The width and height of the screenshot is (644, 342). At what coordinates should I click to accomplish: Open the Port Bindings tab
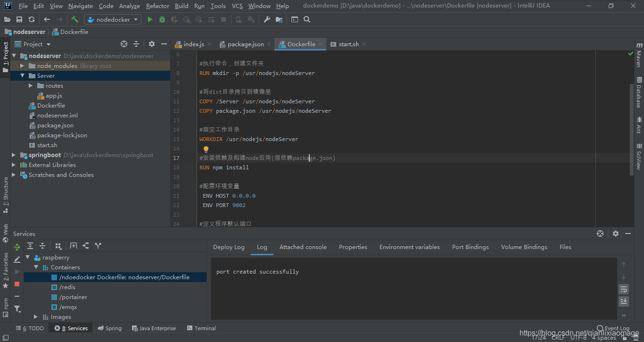tap(470, 247)
